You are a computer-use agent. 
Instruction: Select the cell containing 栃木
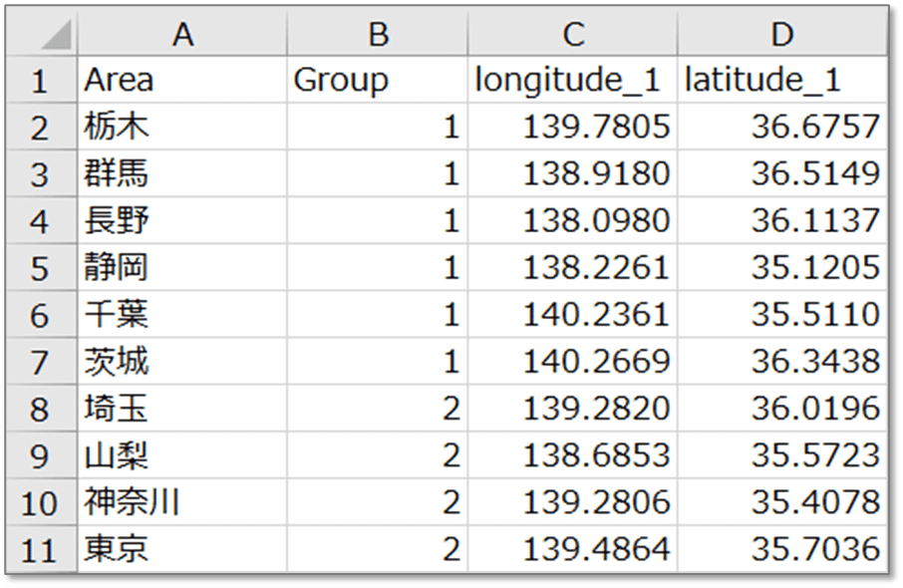click(181, 127)
